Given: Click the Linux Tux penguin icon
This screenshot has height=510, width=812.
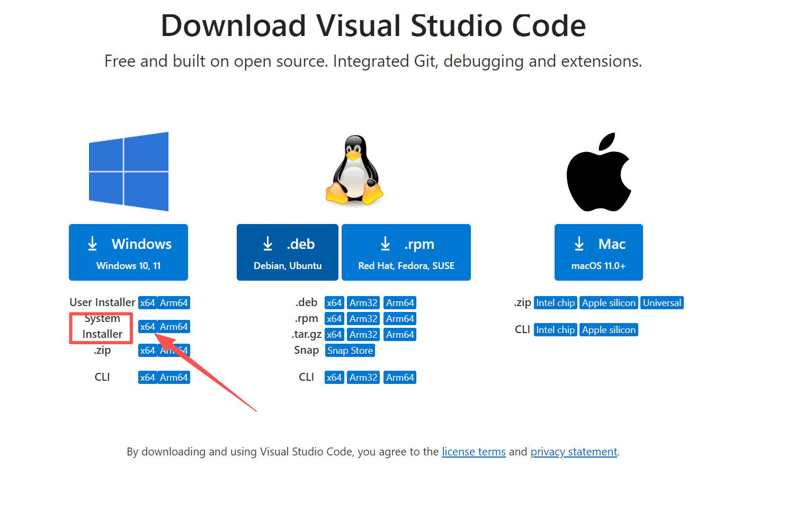Looking at the screenshot, I should (x=354, y=170).
